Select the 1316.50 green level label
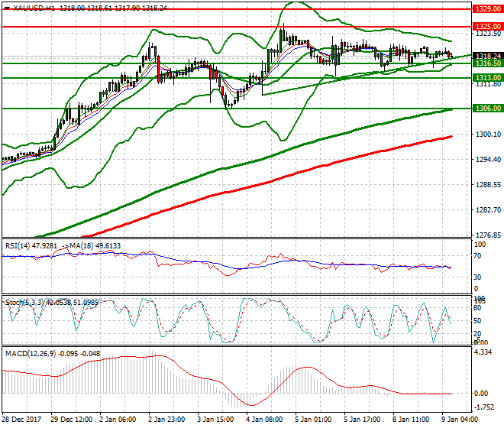Screen dimensions: 504x428 (x=487, y=63)
